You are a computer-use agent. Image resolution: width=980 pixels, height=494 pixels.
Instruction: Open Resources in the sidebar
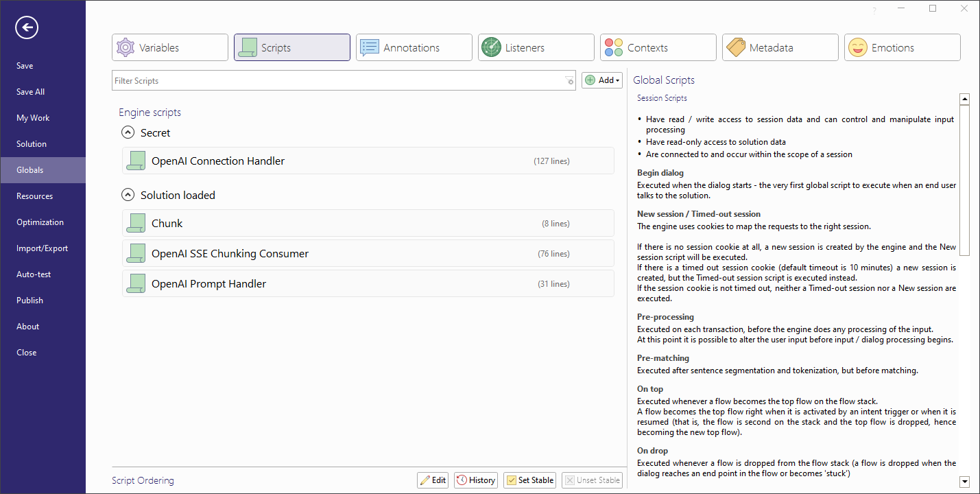35,196
